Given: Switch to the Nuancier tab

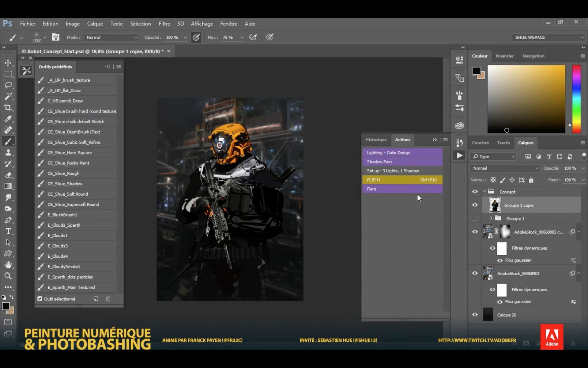Looking at the screenshot, I should pos(505,56).
